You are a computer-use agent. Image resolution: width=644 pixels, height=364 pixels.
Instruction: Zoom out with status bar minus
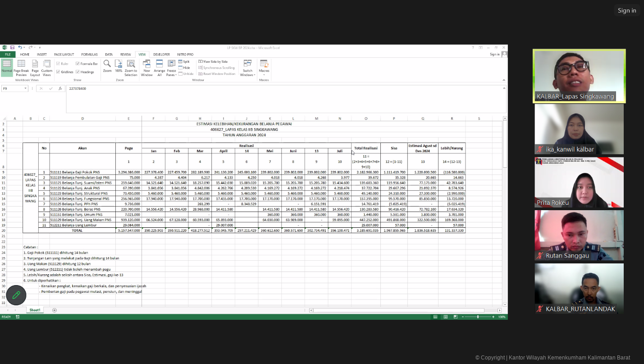pos(462,317)
